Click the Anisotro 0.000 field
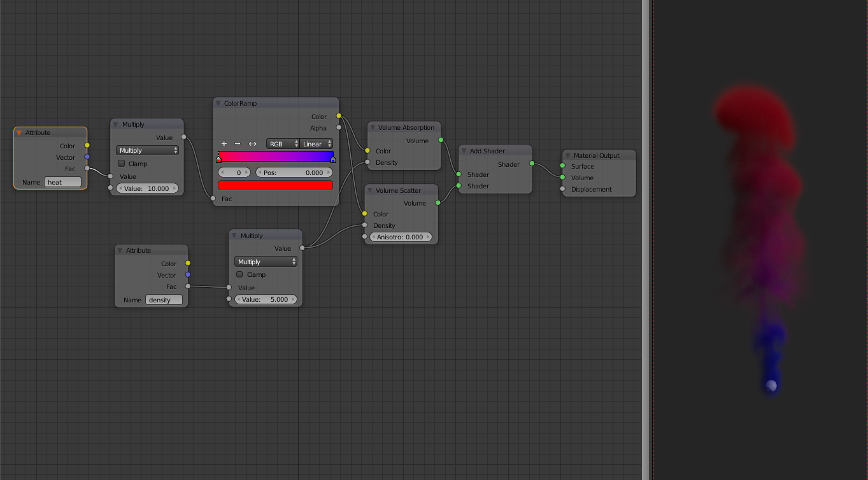The height and width of the screenshot is (480, 868). pyautogui.click(x=401, y=237)
